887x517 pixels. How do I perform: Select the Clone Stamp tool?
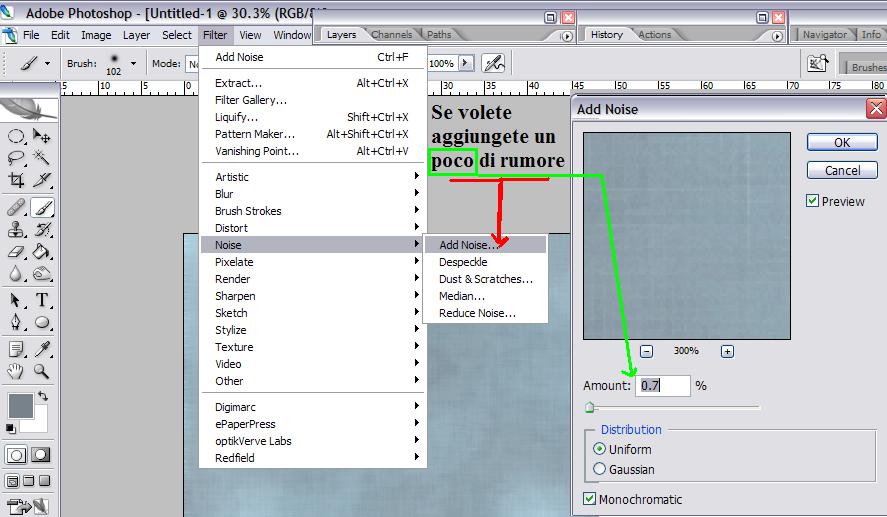16,229
